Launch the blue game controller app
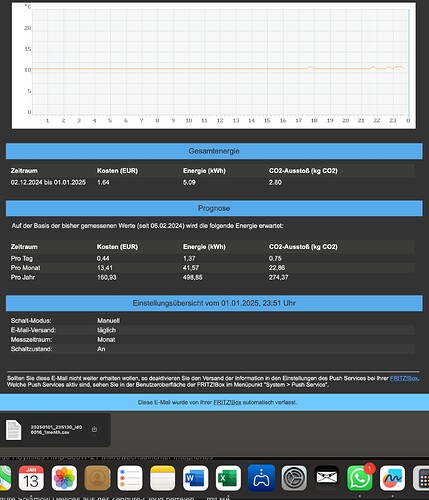Screen dimensions: 429x500 tap(261, 478)
